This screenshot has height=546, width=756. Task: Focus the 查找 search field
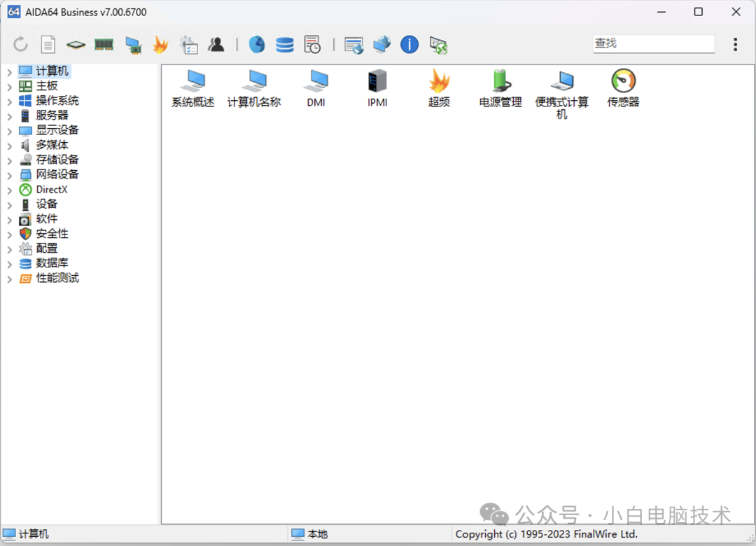click(x=654, y=43)
